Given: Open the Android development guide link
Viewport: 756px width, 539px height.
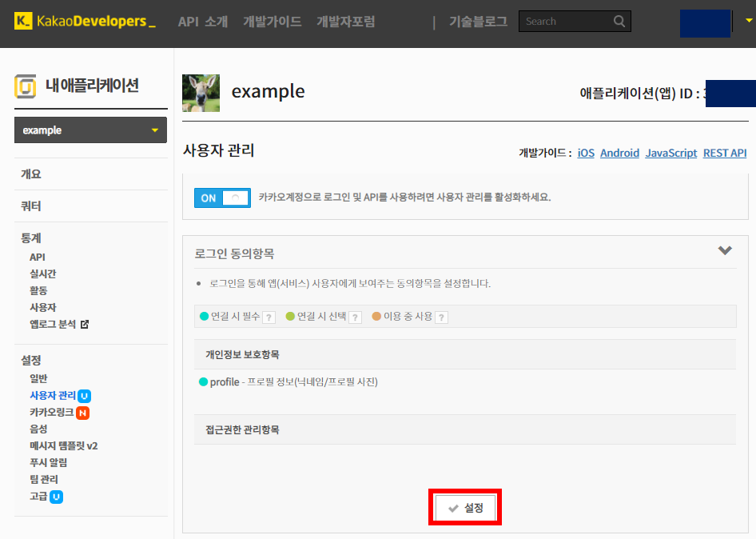Looking at the screenshot, I should coord(619,153).
